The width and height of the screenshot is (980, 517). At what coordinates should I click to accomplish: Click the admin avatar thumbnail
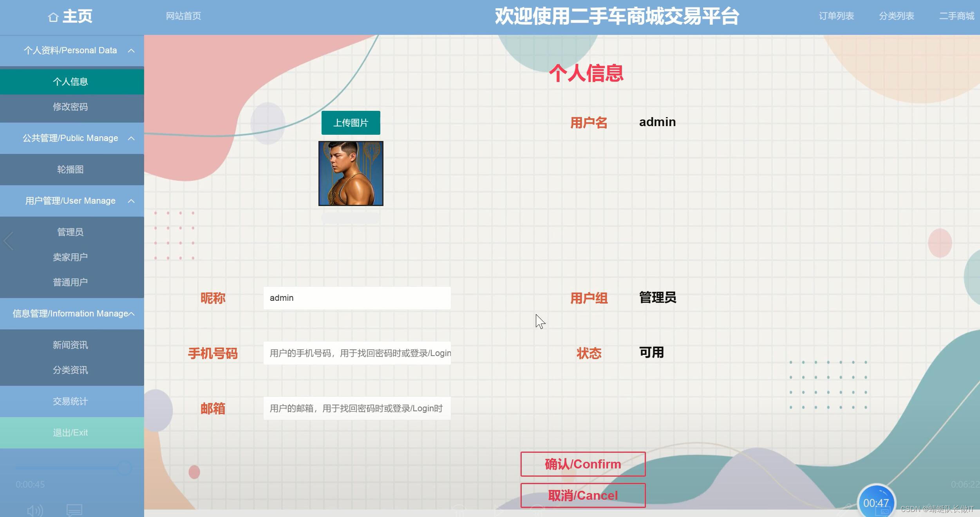tap(351, 174)
